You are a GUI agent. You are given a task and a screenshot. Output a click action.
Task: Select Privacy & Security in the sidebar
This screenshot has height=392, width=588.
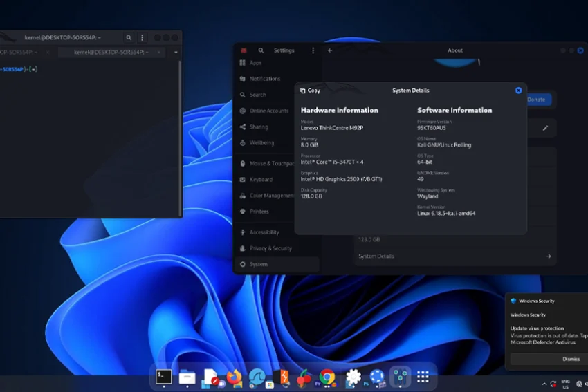pos(270,248)
